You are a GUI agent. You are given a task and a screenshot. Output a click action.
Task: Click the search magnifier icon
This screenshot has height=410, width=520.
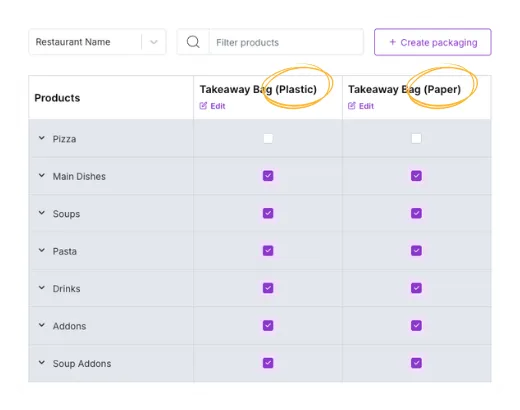coord(193,42)
